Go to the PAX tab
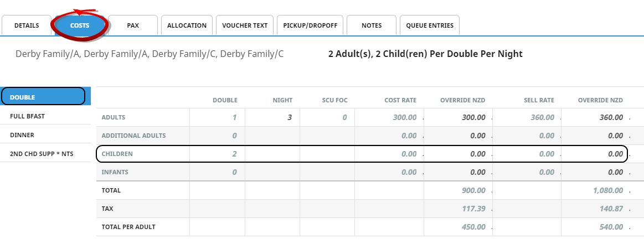 pyautogui.click(x=133, y=25)
